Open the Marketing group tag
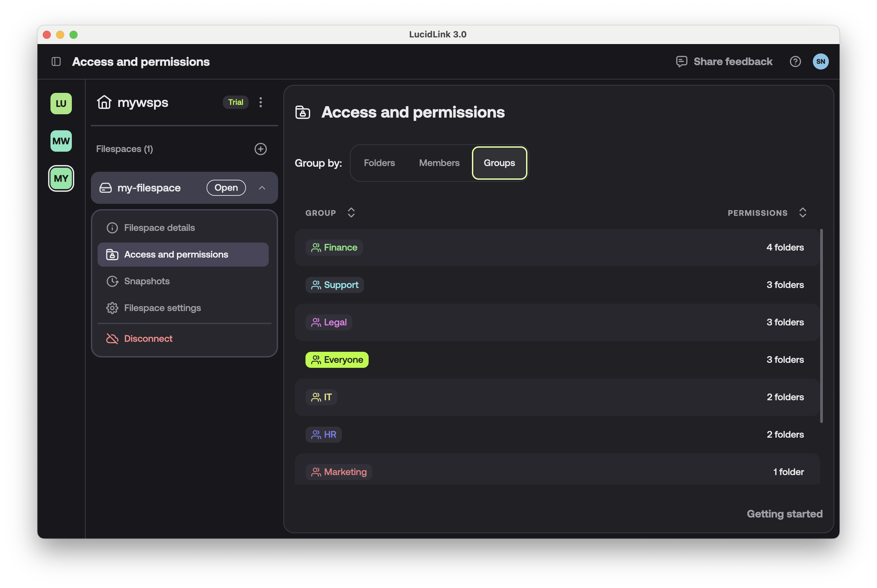 (339, 472)
